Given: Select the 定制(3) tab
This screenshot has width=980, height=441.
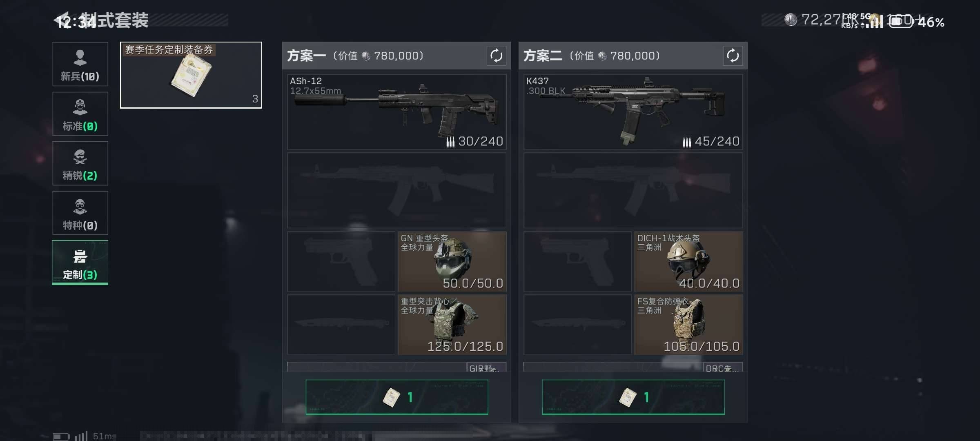Looking at the screenshot, I should click(80, 263).
